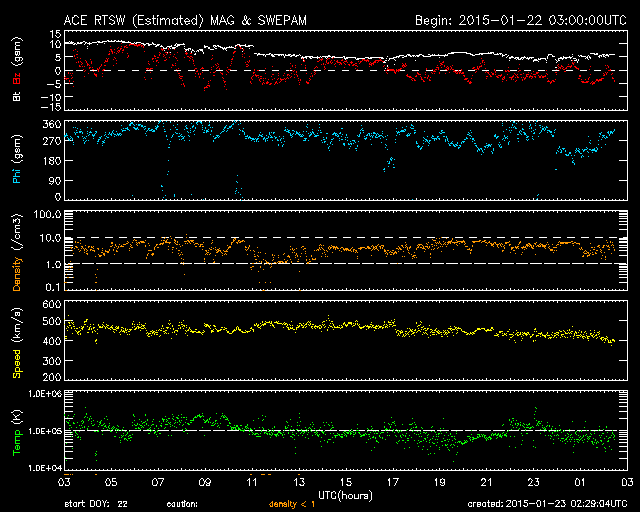The image size is (640, 512).
Task: Click the 09 hour tick on time axis
Action: point(205,482)
